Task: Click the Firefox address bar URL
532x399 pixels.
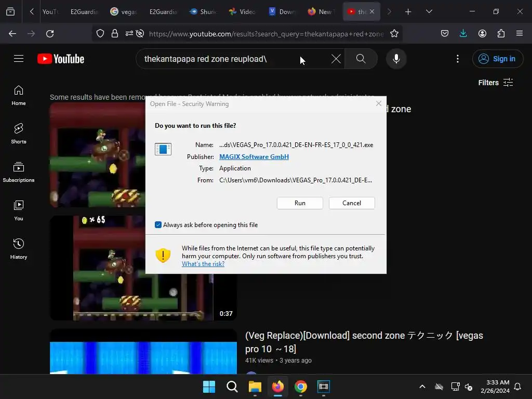Action: pos(267,34)
